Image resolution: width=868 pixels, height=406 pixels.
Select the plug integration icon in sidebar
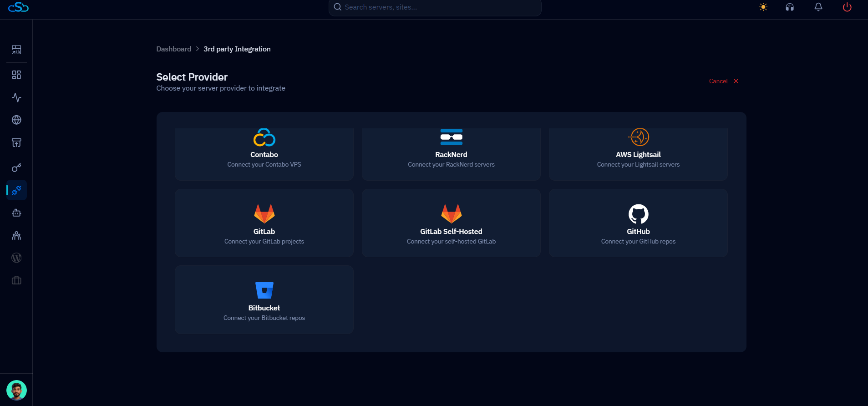(16, 190)
